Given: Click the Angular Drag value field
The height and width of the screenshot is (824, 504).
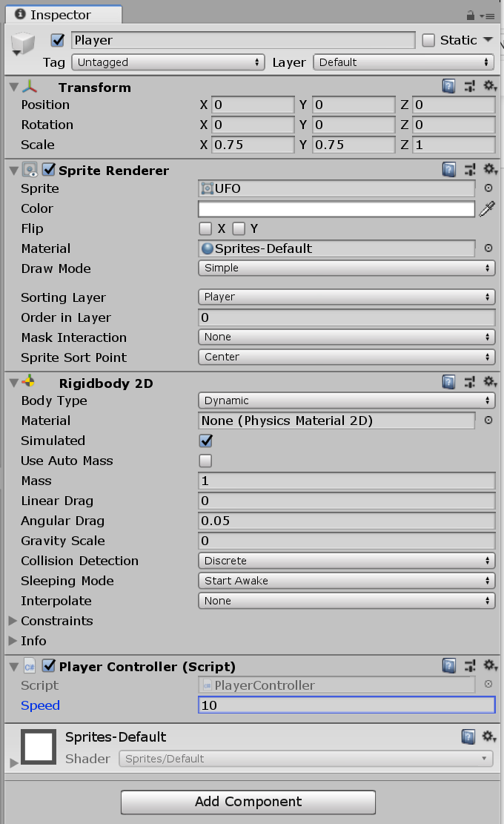Looking at the screenshot, I should click(347, 521).
